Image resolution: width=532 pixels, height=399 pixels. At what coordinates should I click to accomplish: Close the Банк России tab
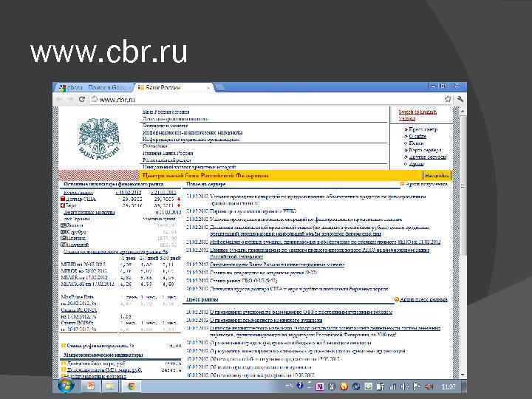point(209,88)
